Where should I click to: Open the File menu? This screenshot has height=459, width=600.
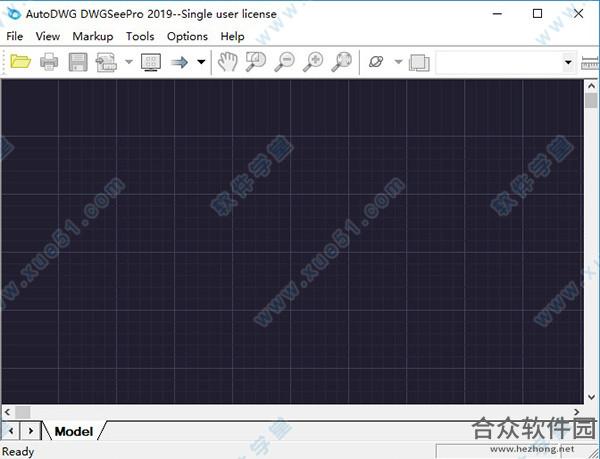[x=15, y=36]
